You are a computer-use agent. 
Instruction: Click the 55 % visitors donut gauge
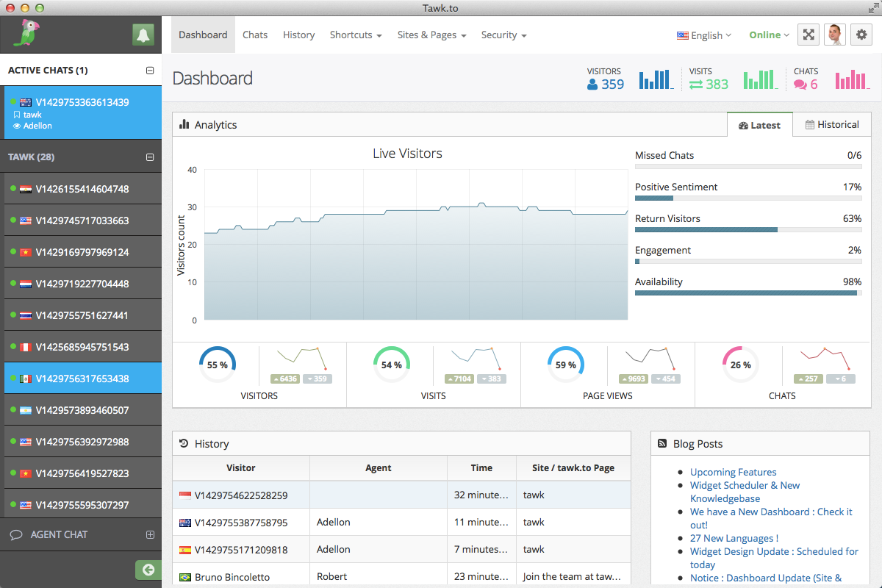218,365
